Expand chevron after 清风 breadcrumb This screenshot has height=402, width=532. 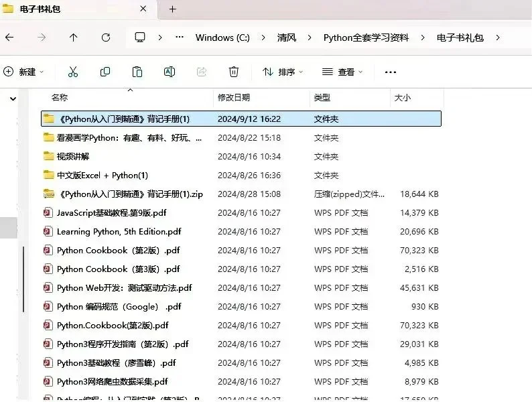pyautogui.click(x=310, y=38)
